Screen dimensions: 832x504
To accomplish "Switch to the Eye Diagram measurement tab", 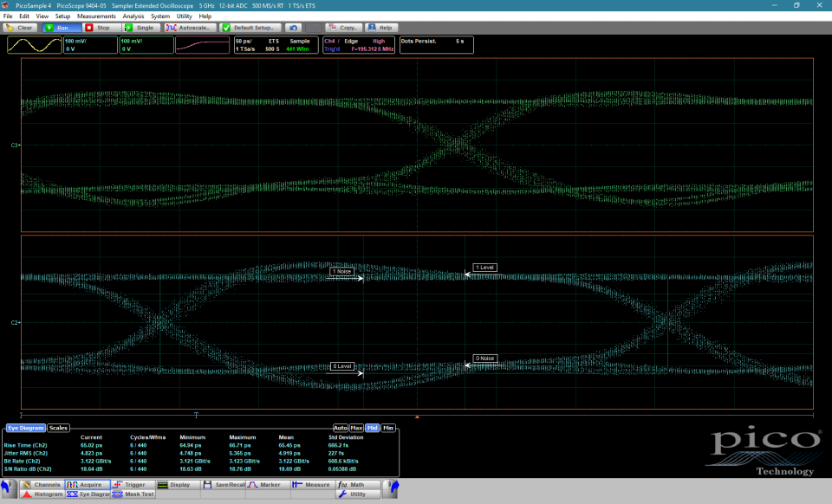I will (x=25, y=428).
